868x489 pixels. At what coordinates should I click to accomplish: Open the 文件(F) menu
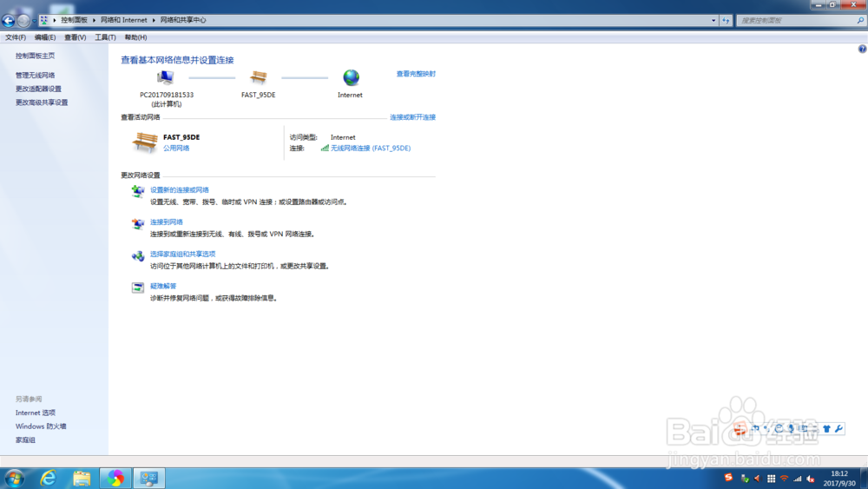pos(16,37)
